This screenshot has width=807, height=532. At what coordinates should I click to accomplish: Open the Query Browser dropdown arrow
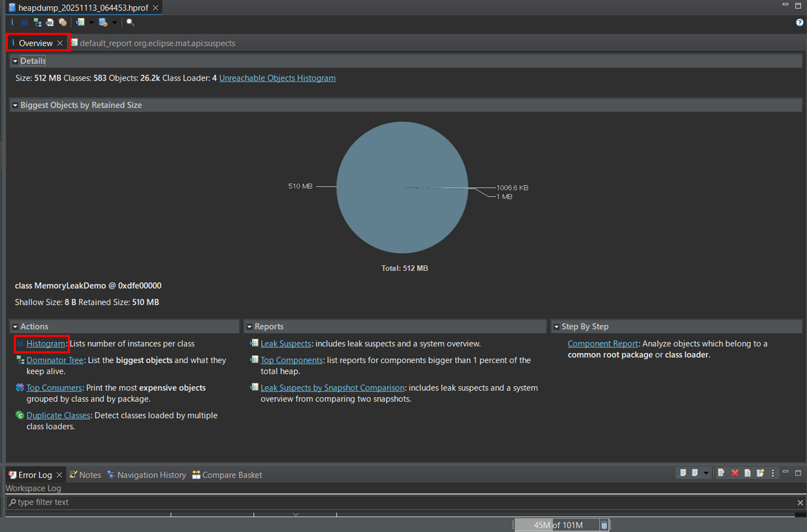click(x=115, y=22)
